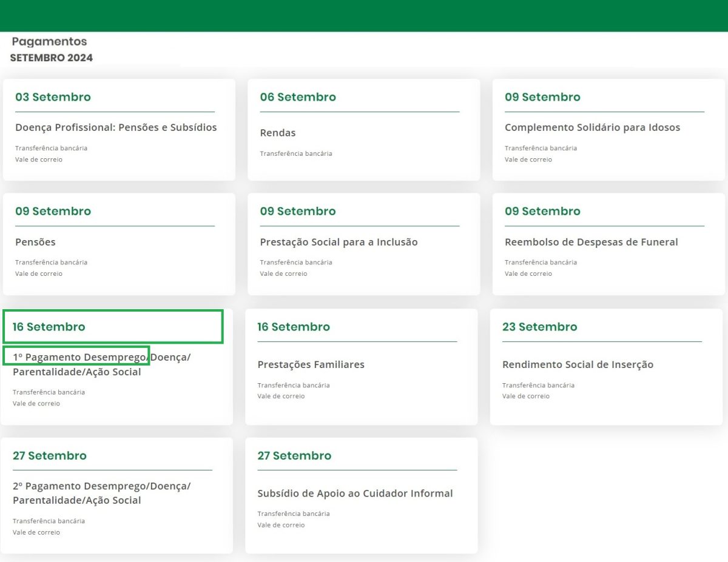Click "Transferência bancária" under Prestações Familiares

(294, 385)
